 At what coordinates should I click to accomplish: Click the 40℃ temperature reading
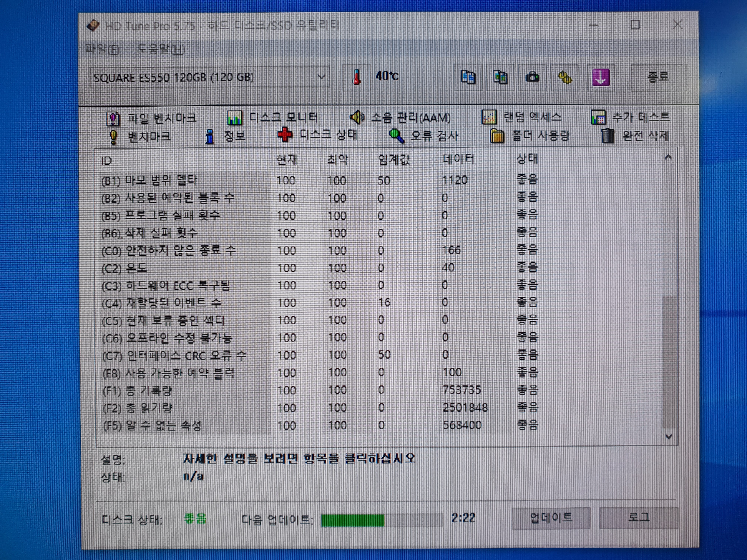coord(387,76)
